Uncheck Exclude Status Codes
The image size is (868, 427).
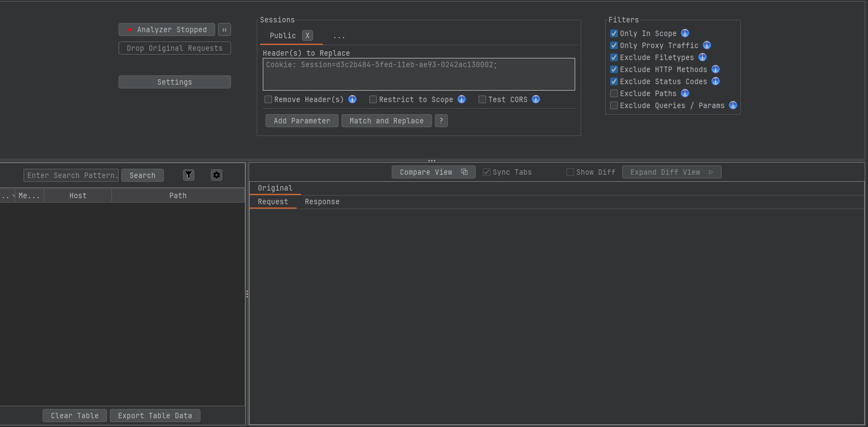[614, 81]
